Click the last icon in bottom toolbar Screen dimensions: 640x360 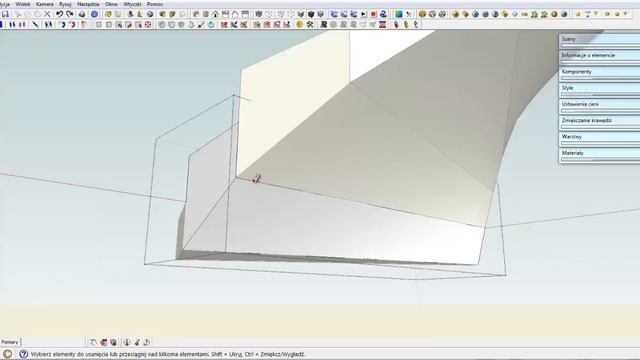(x=147, y=342)
